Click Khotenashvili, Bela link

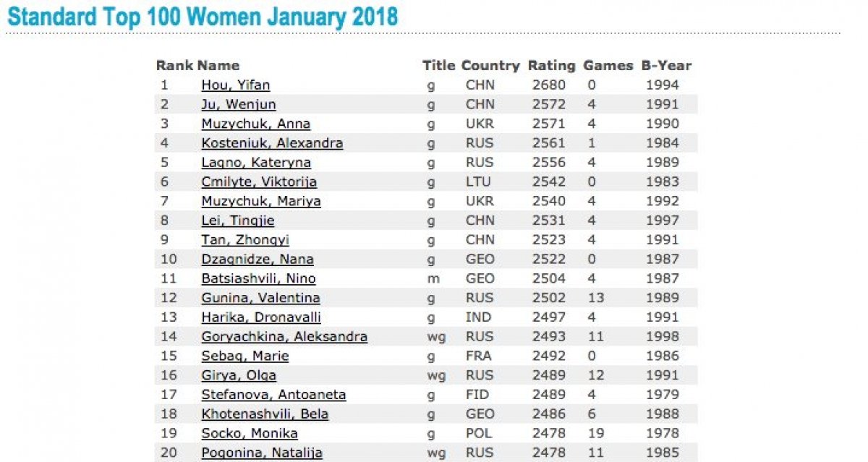click(x=265, y=414)
